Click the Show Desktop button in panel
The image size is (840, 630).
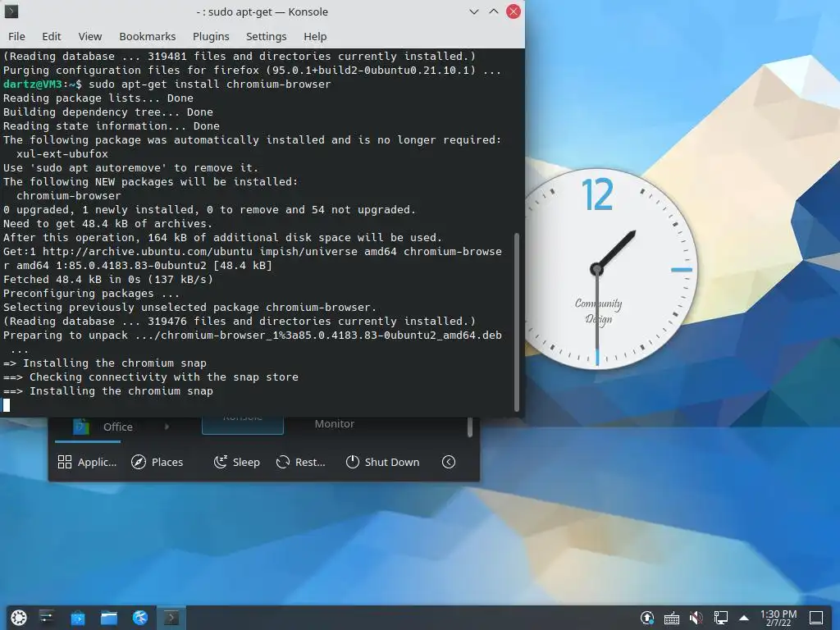coord(816,618)
